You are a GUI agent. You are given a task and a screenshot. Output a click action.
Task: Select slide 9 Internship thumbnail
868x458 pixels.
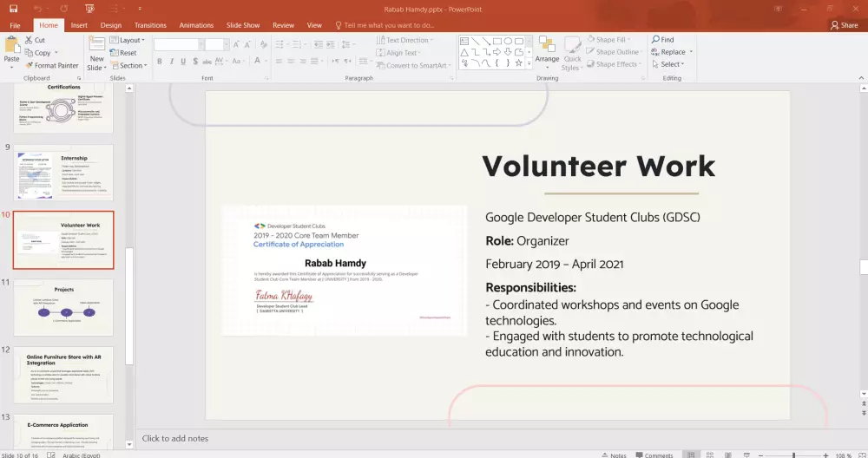(x=63, y=173)
